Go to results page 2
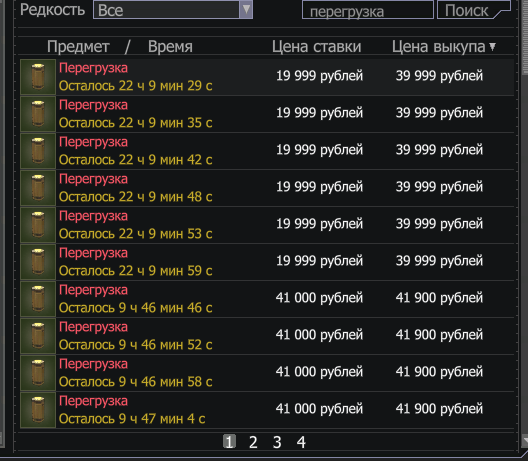The image size is (528, 461). pos(253,442)
